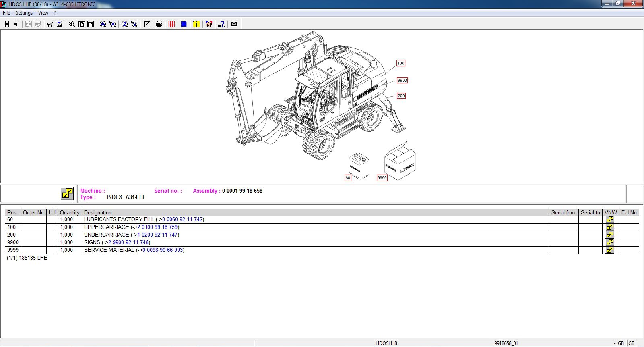
Task: Open the Settings menu
Action: tap(24, 13)
